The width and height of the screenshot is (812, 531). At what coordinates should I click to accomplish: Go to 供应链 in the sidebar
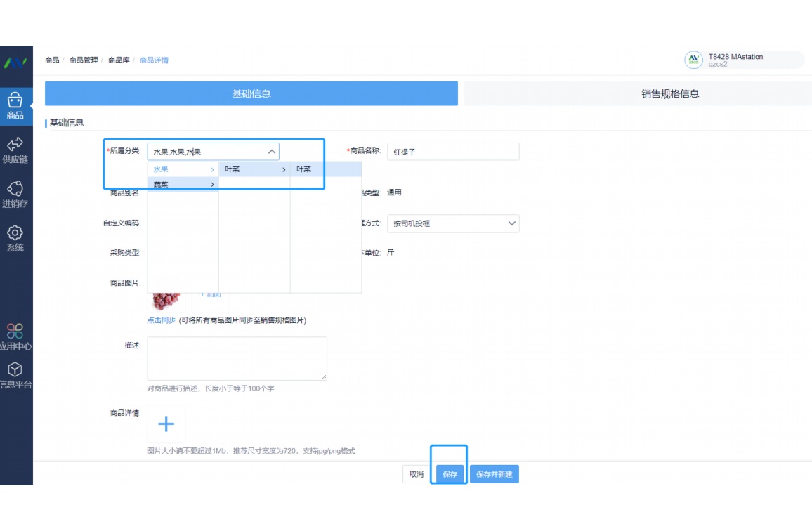click(x=15, y=150)
